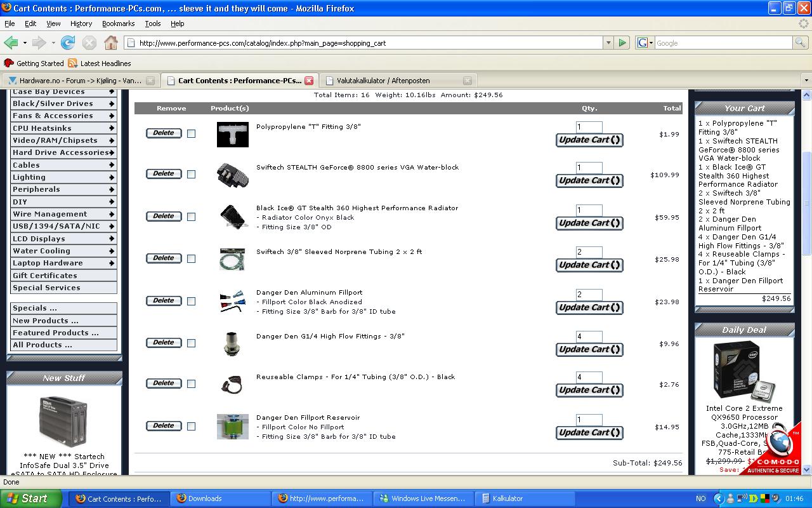
Task: Open the Windows Start menu
Action: (31, 498)
